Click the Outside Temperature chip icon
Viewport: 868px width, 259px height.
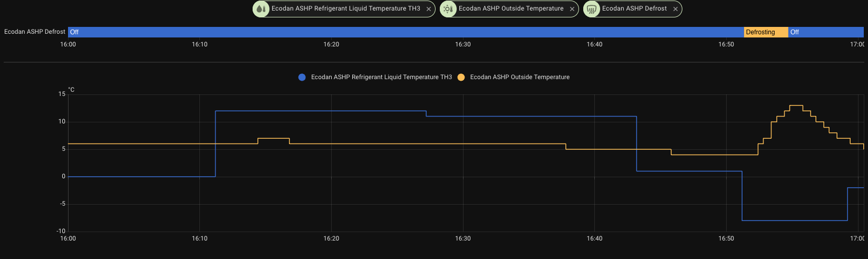point(448,9)
